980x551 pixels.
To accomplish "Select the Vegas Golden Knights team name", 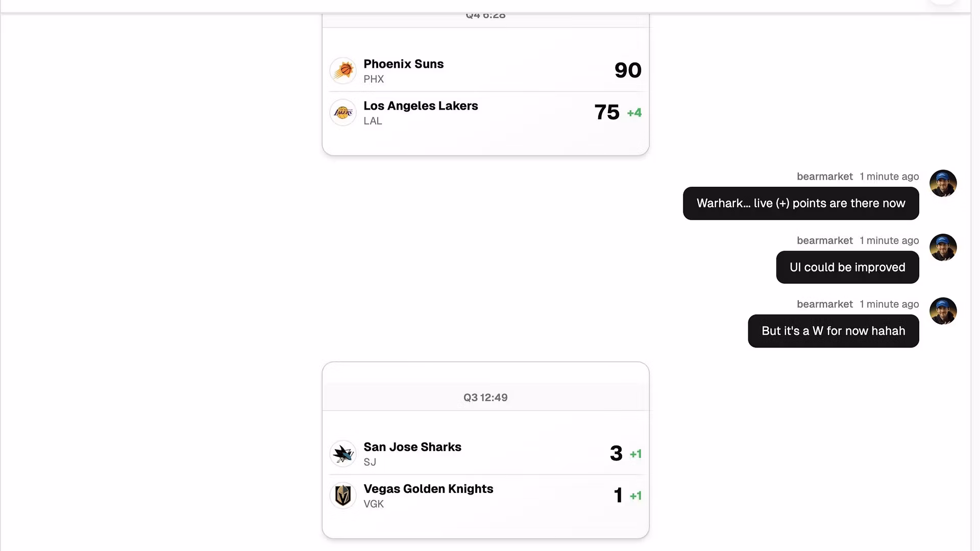I will [x=428, y=489].
